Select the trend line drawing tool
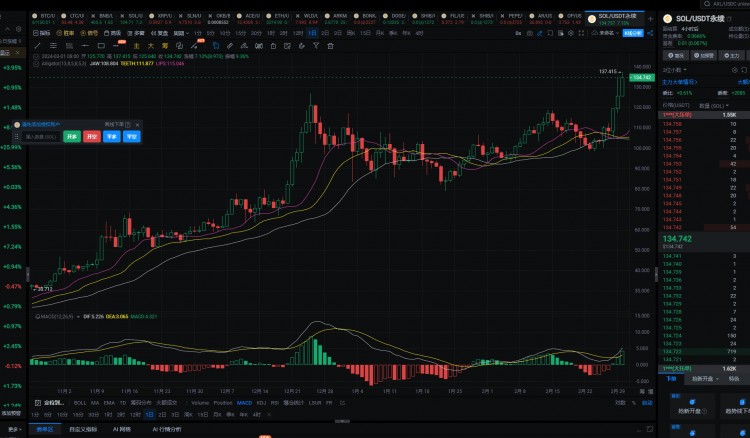 pos(37,46)
